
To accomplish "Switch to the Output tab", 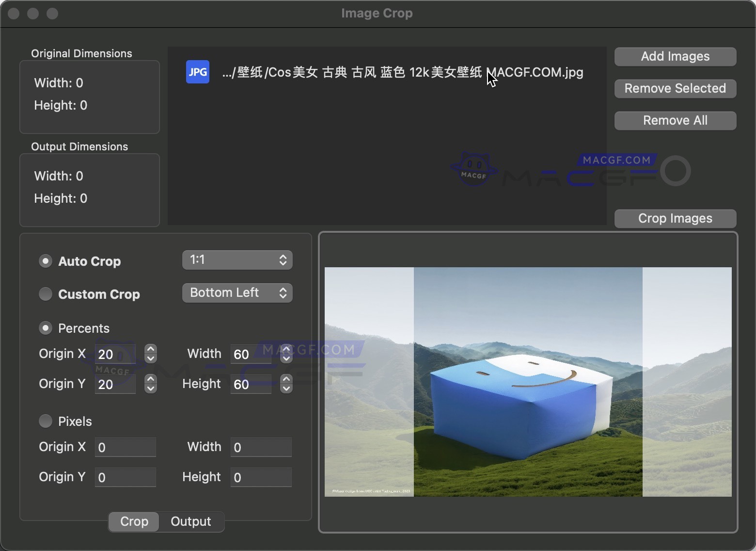I will pyautogui.click(x=190, y=521).
